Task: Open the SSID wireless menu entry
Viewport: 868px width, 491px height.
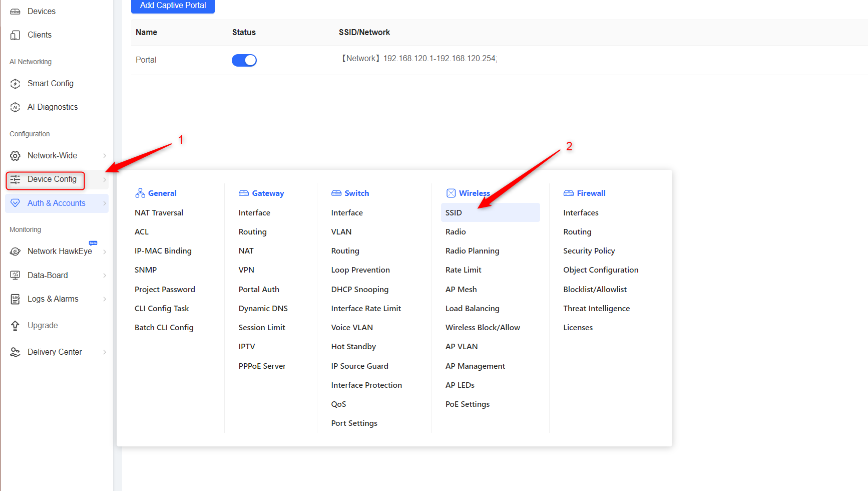Action: point(454,212)
